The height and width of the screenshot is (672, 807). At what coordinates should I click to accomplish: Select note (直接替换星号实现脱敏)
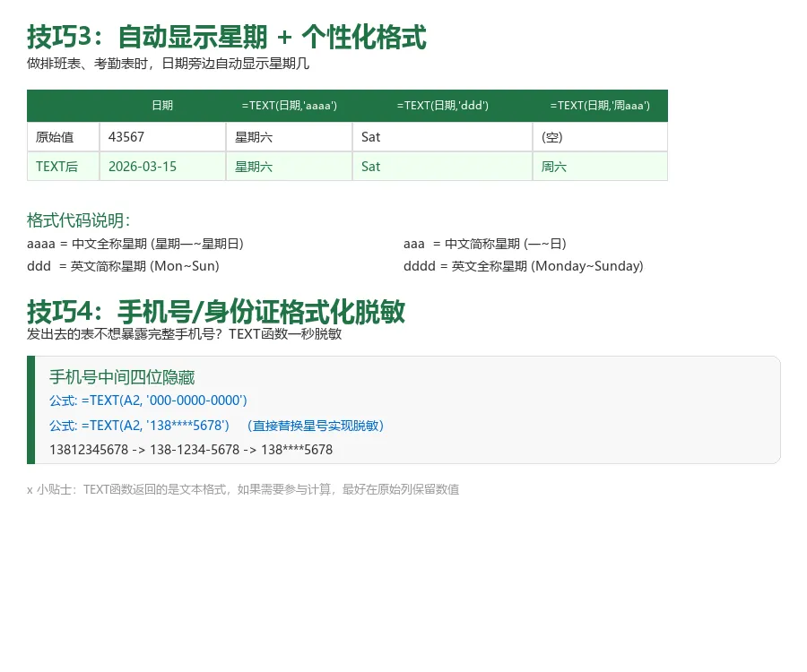click(315, 426)
